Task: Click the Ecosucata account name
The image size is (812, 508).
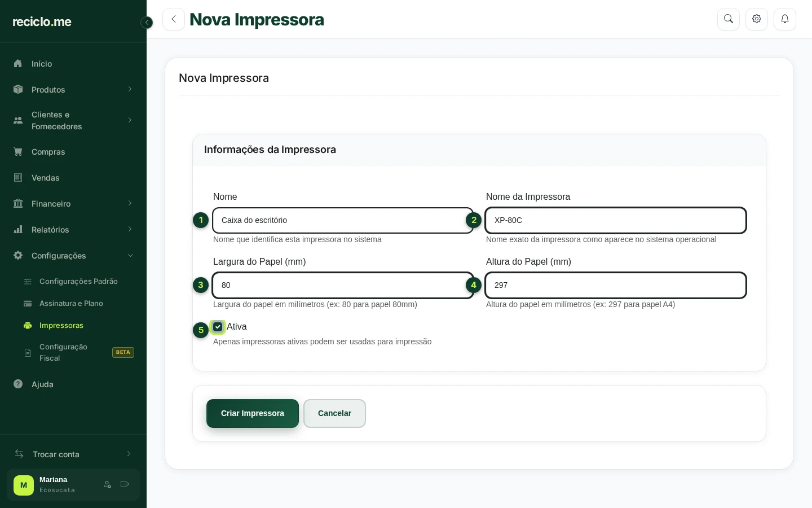Action: 57,490
